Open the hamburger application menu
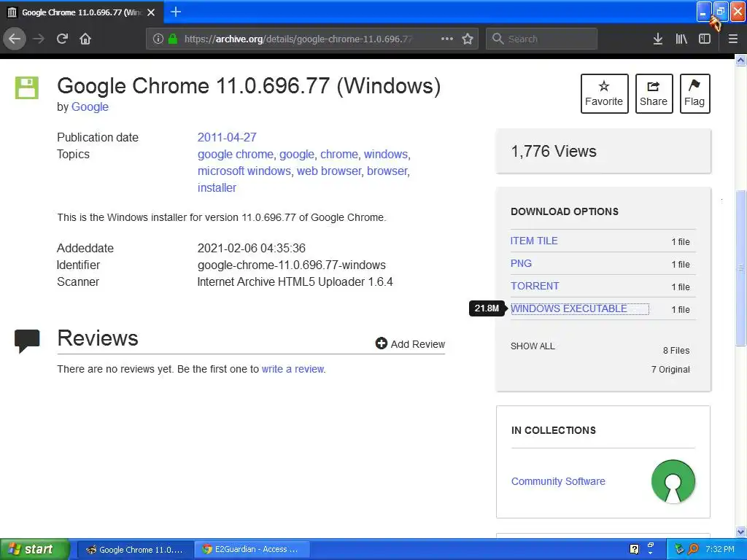 732,39
